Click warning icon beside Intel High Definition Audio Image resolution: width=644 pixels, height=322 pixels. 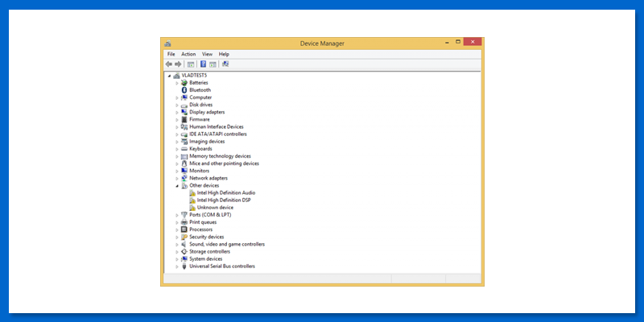192,193
